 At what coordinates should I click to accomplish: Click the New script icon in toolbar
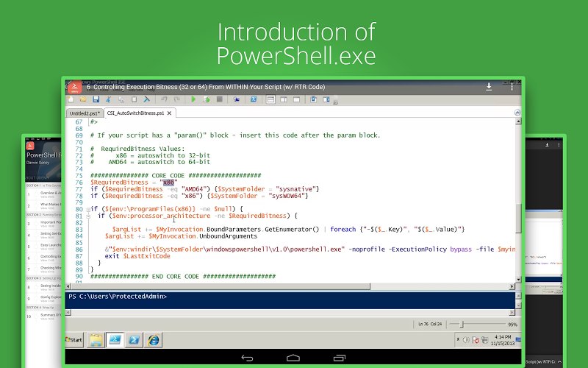tap(71, 99)
